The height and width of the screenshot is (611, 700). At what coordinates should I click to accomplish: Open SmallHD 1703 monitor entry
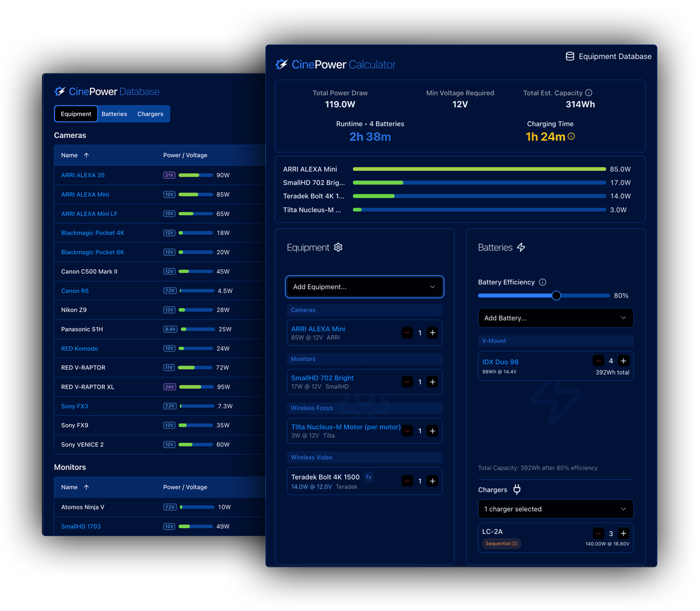click(81, 527)
